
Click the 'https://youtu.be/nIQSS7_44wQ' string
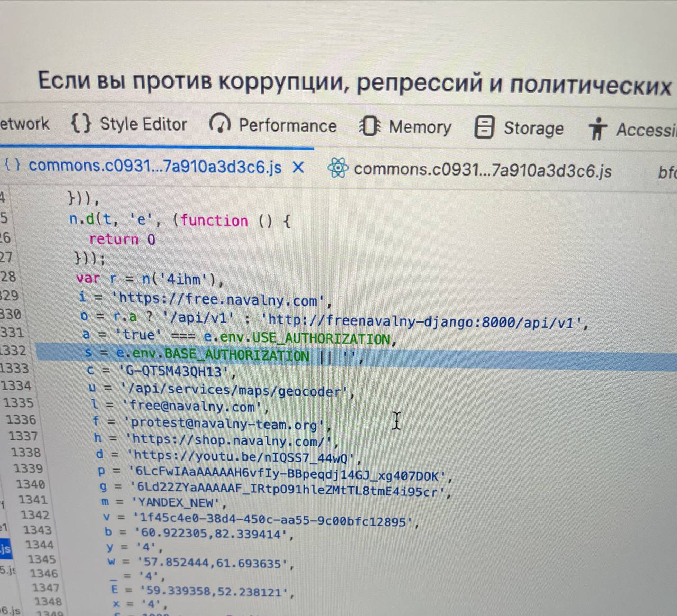tap(242, 456)
